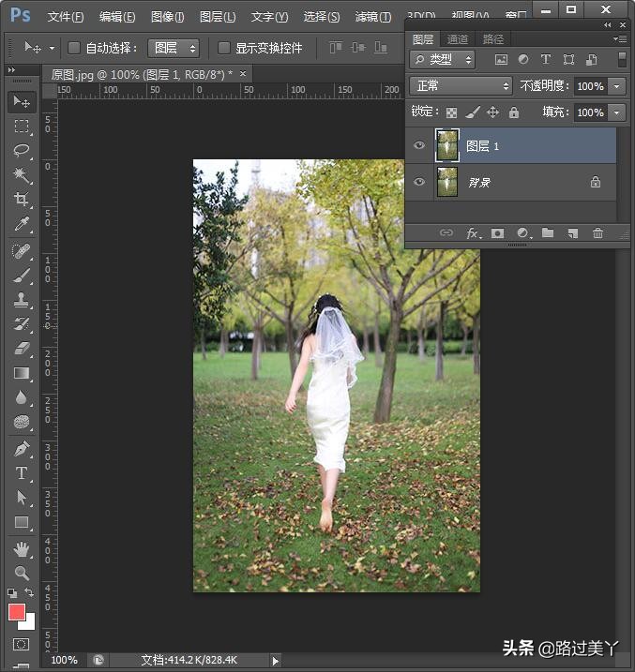This screenshot has height=672, width=635.
Task: Click the delete layer trash icon
Action: [x=597, y=233]
